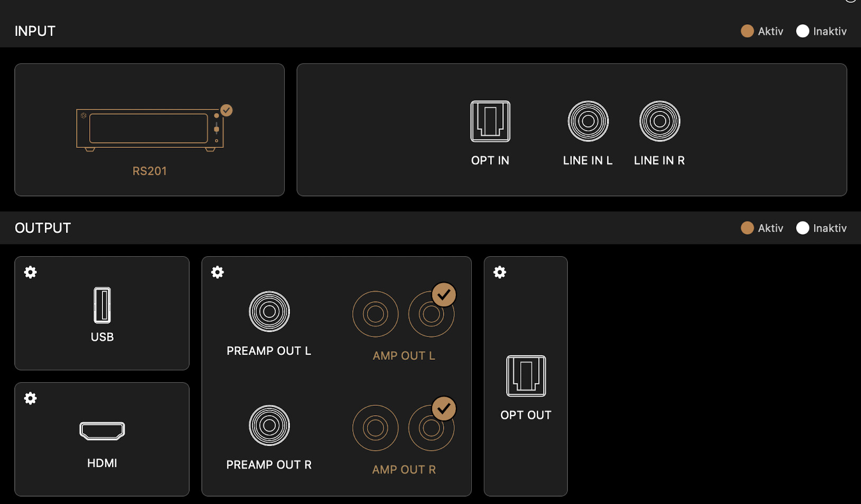Click the Inaktiv white swatch in OUTPUT header
861x504 pixels.
click(802, 228)
